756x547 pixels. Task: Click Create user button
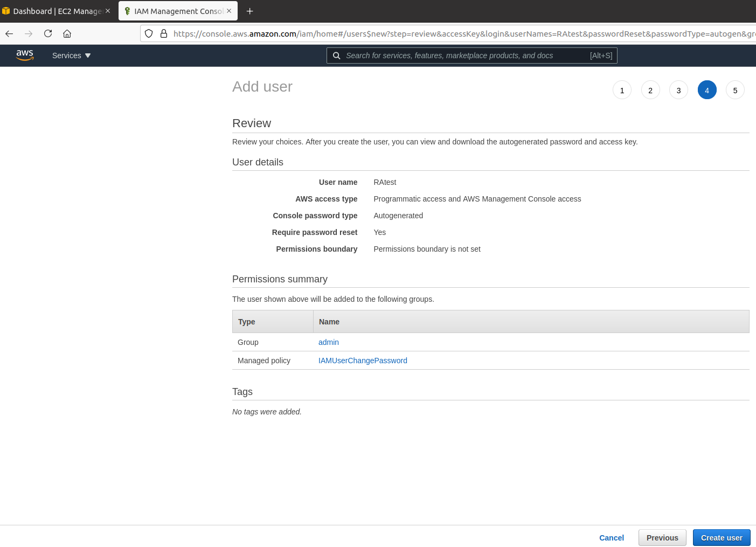[722, 538]
